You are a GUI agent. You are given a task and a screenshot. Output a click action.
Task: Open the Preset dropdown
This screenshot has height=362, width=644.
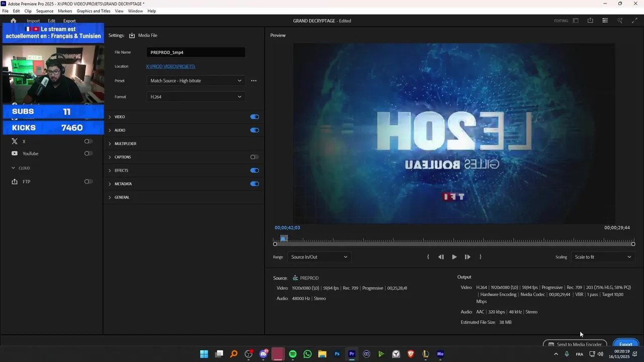[x=196, y=80]
